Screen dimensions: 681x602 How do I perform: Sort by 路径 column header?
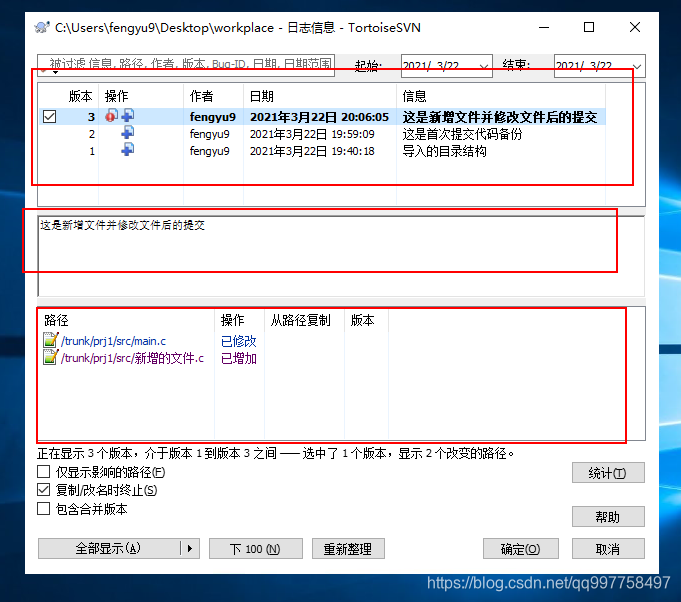126,321
